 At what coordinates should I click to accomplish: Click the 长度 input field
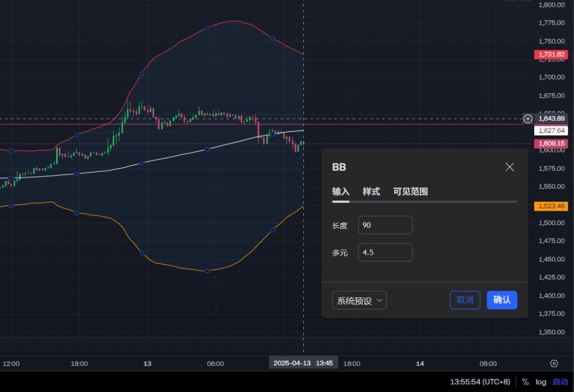385,225
